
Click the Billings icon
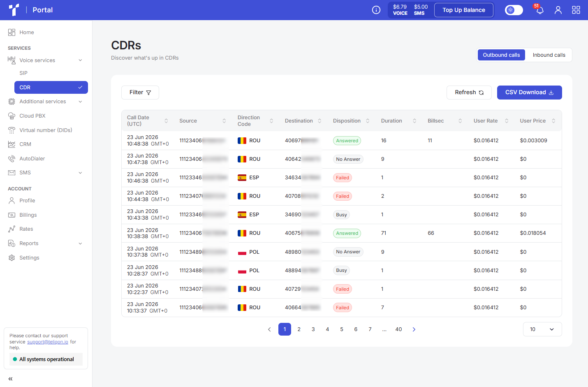point(12,215)
